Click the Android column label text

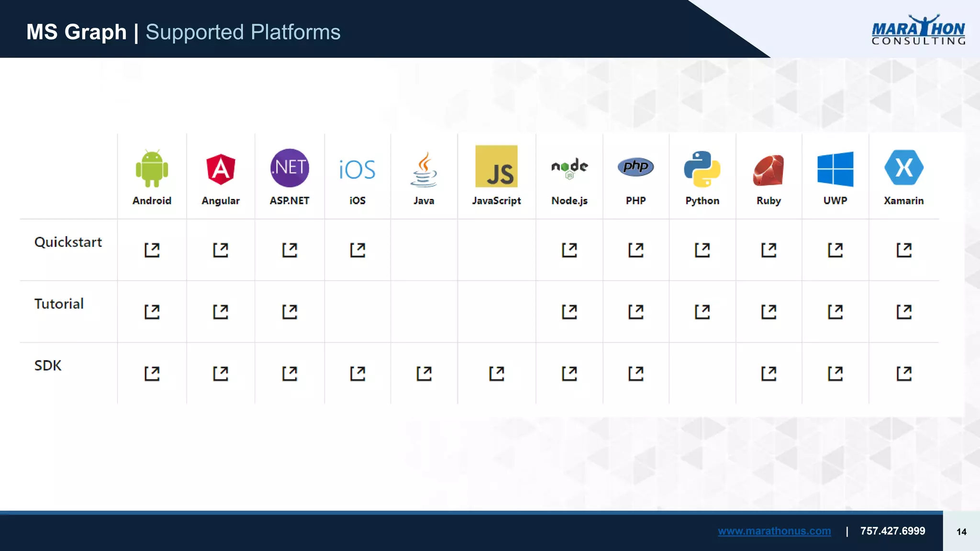[x=152, y=200]
